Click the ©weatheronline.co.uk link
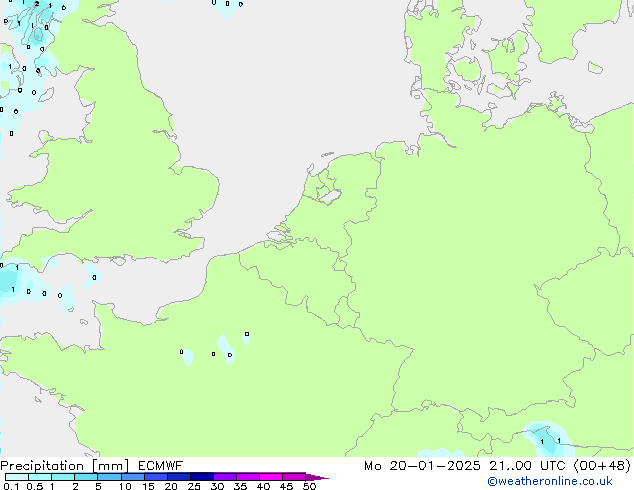The image size is (634, 490). click(563, 481)
